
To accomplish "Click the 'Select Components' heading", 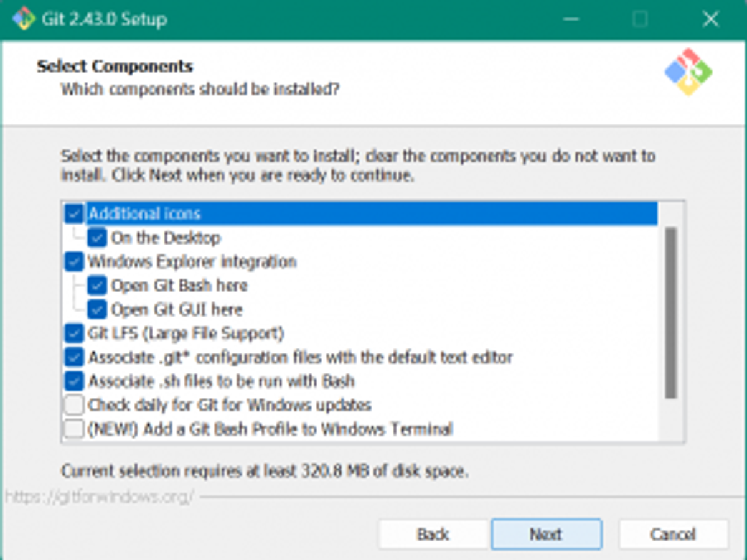I will point(115,67).
